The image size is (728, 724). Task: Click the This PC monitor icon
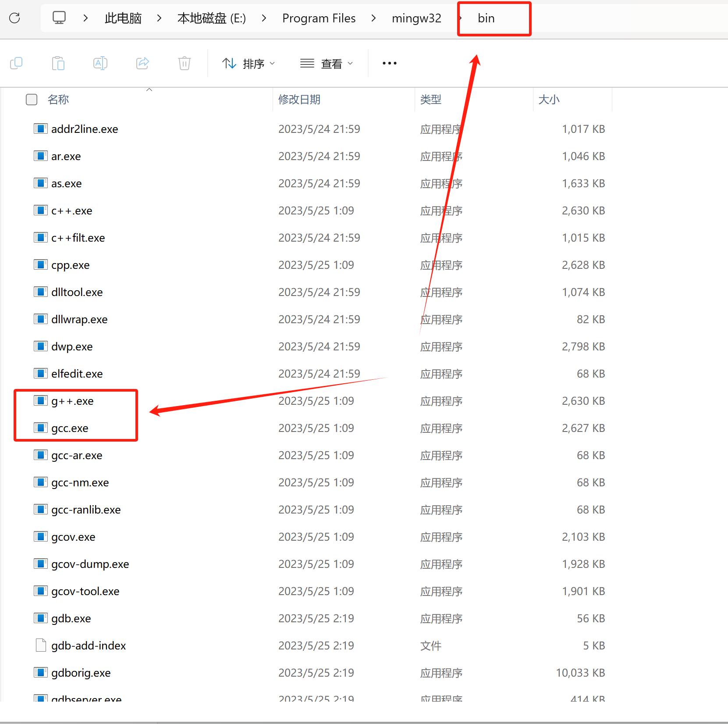pos(59,18)
